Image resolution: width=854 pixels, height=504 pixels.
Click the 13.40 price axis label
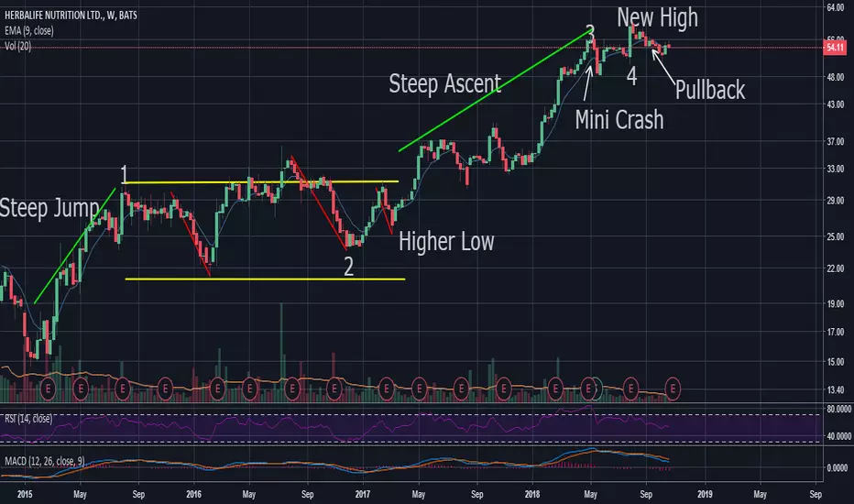click(835, 389)
